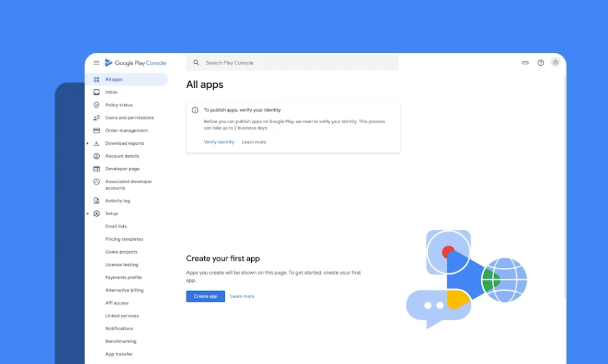Open the account avatar menu

click(555, 63)
